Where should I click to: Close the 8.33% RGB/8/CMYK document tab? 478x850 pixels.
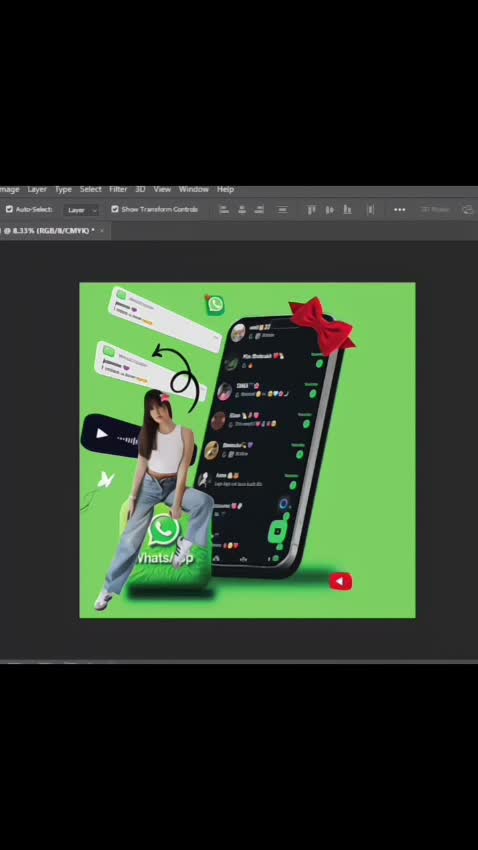click(x=102, y=231)
